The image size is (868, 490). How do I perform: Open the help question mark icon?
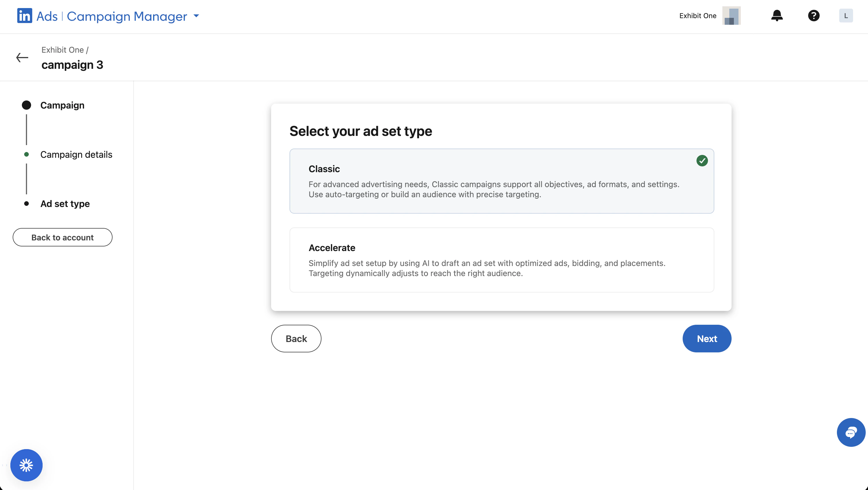[x=813, y=16]
